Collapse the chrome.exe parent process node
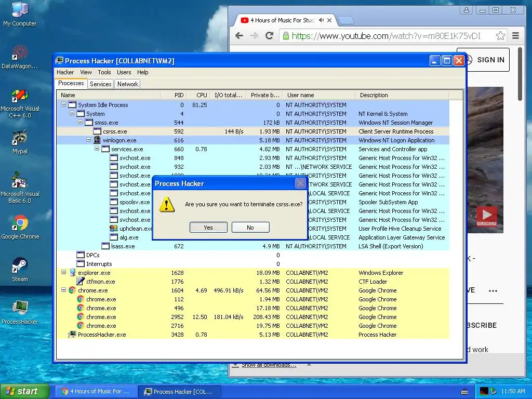532x399 pixels. pos(63,290)
